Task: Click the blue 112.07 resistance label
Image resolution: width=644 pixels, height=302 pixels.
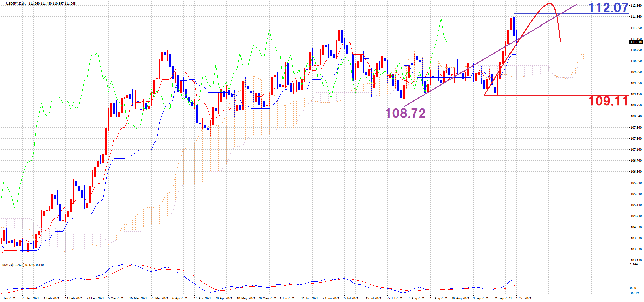Action: coord(608,8)
